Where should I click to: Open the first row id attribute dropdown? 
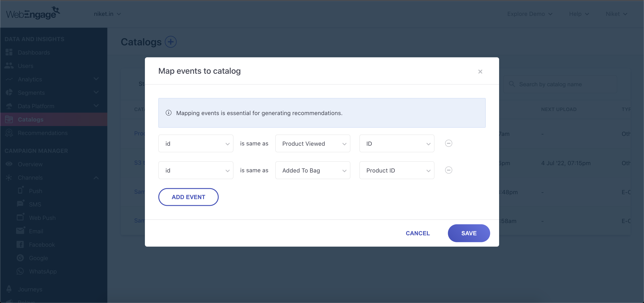195,143
